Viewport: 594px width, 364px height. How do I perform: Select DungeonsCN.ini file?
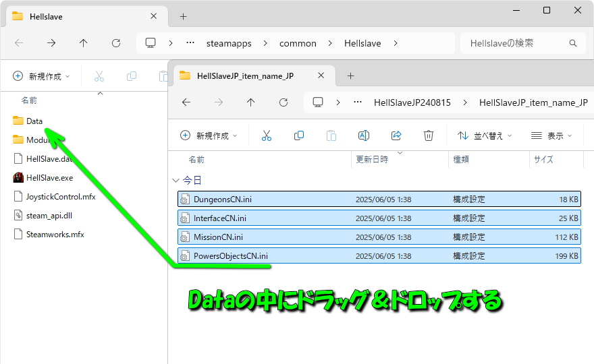(x=379, y=199)
